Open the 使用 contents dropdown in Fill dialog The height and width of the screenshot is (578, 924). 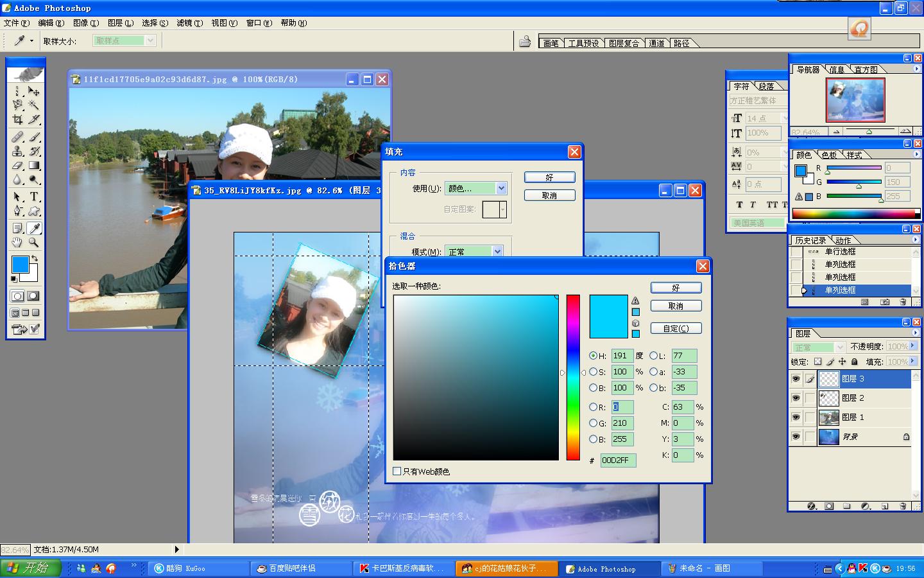tap(501, 188)
